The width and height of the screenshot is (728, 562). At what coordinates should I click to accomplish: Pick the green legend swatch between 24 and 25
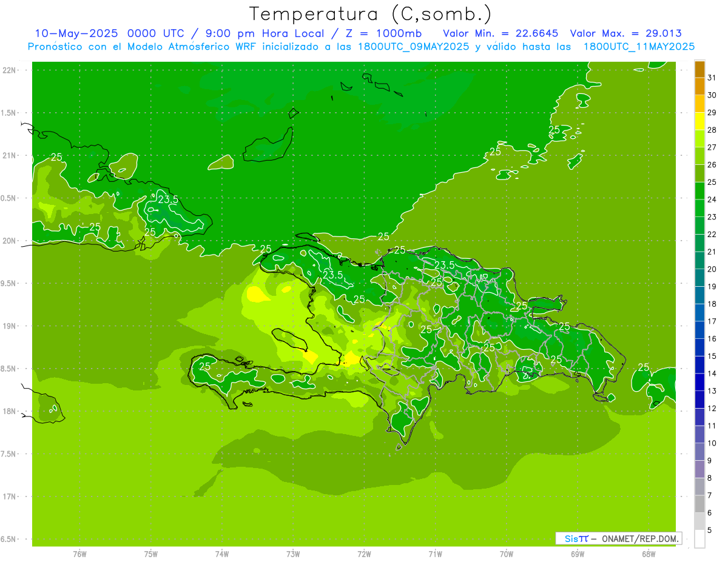(699, 191)
